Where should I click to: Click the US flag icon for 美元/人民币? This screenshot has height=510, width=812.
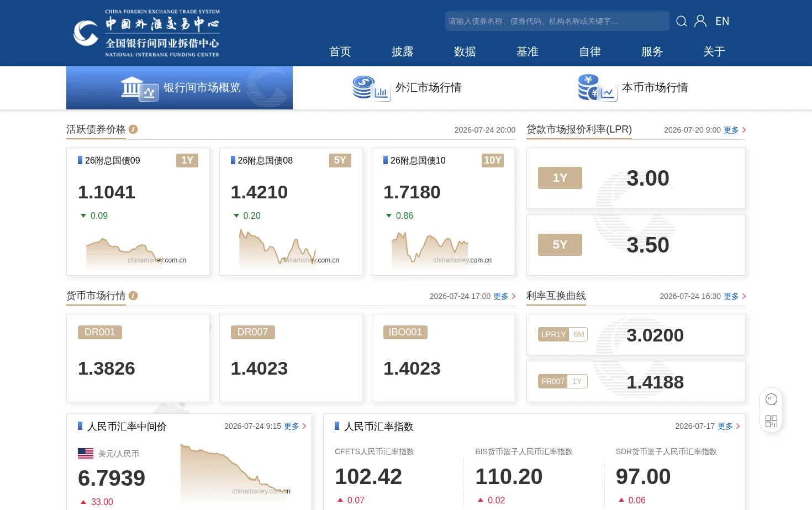[x=86, y=454]
